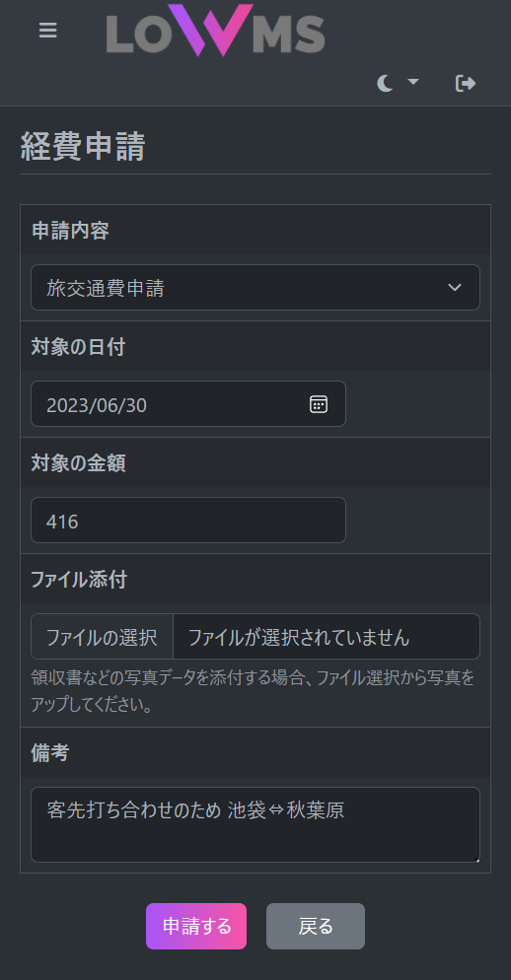Go back with the 戻る button
Screen dimensions: 511x980
pyautogui.click(x=316, y=926)
